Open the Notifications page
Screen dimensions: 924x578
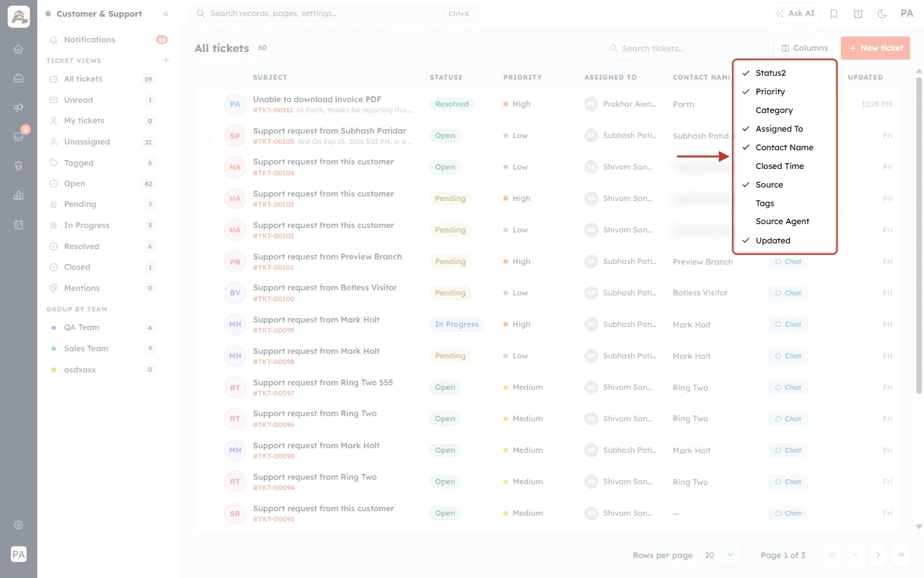point(108,40)
